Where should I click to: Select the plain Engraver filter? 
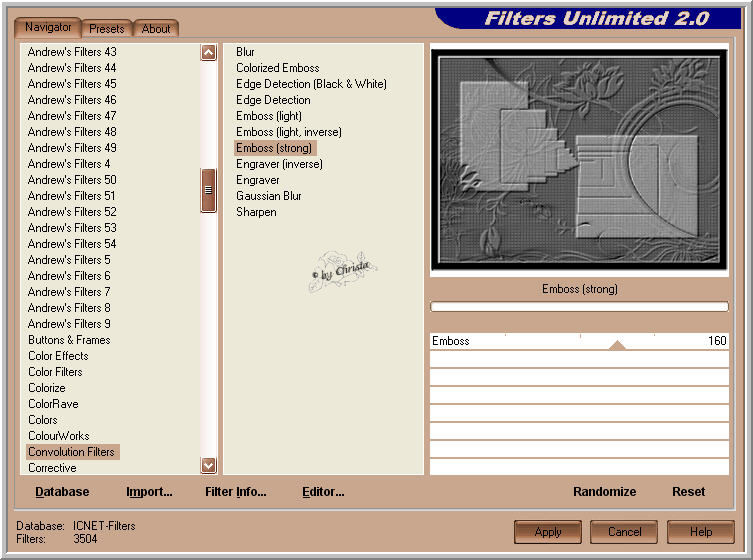[x=257, y=180]
